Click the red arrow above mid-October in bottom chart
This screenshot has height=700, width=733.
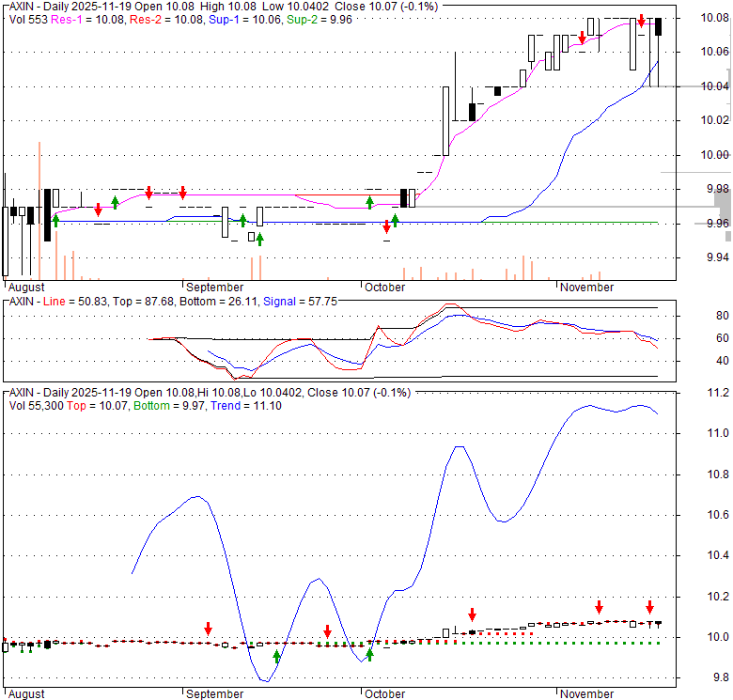click(472, 615)
